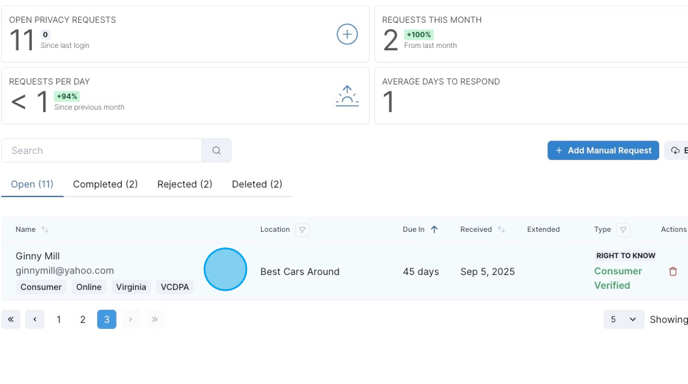Open the rows-per-page dropdown showing 5
The height and width of the screenshot is (384, 688).
pyautogui.click(x=624, y=319)
